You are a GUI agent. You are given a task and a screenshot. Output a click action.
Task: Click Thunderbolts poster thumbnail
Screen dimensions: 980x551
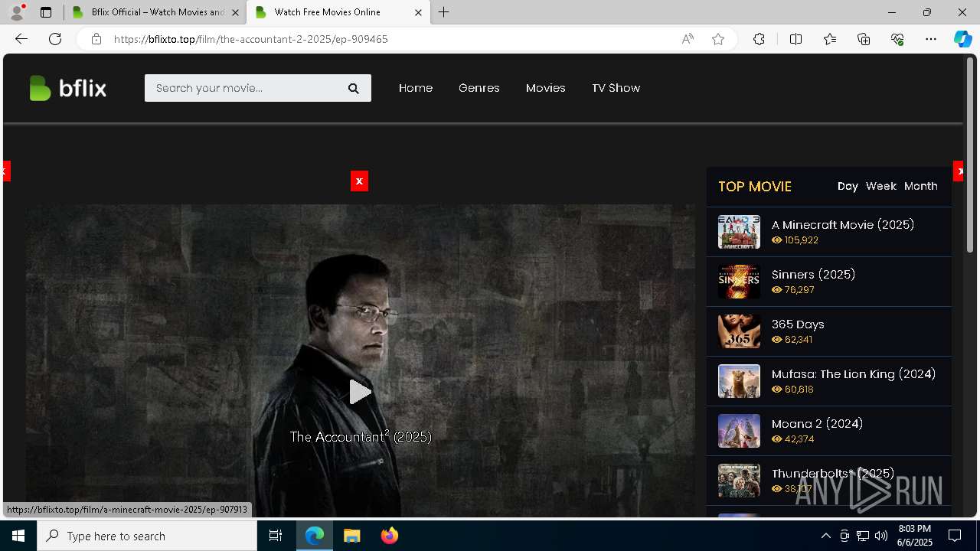click(x=739, y=481)
